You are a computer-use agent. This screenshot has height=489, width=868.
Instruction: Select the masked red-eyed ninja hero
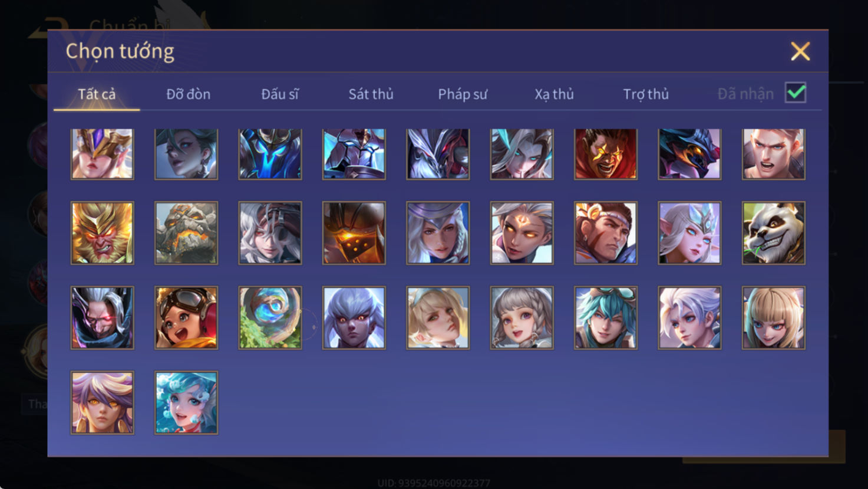tap(102, 318)
